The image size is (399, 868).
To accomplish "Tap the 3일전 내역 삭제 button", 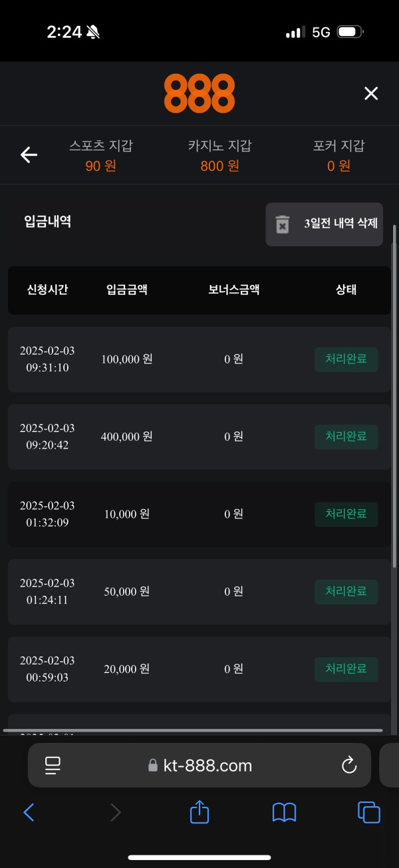I will tap(325, 224).
